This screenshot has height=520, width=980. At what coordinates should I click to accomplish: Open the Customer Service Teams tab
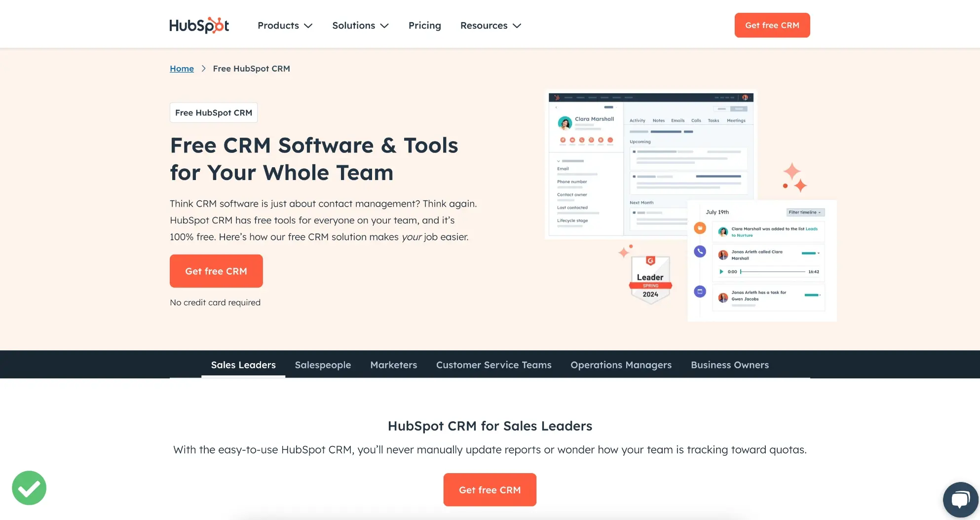coord(493,365)
